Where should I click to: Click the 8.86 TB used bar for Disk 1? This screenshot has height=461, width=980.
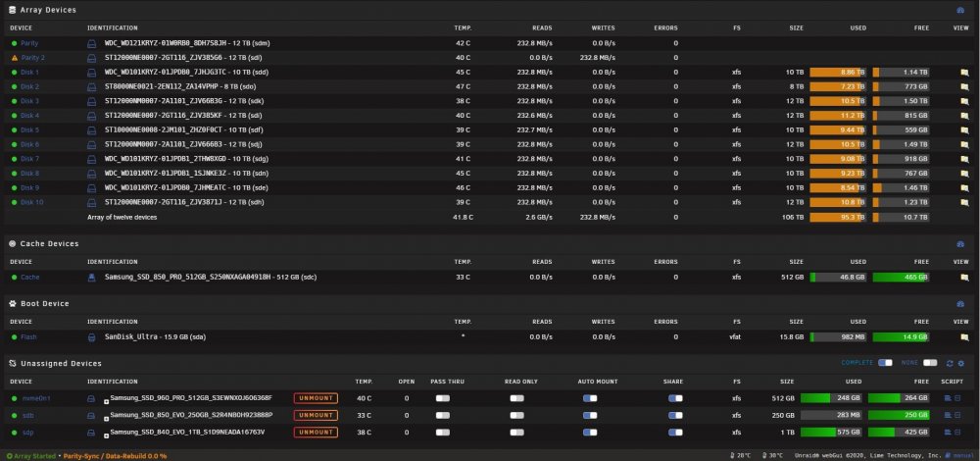838,73
